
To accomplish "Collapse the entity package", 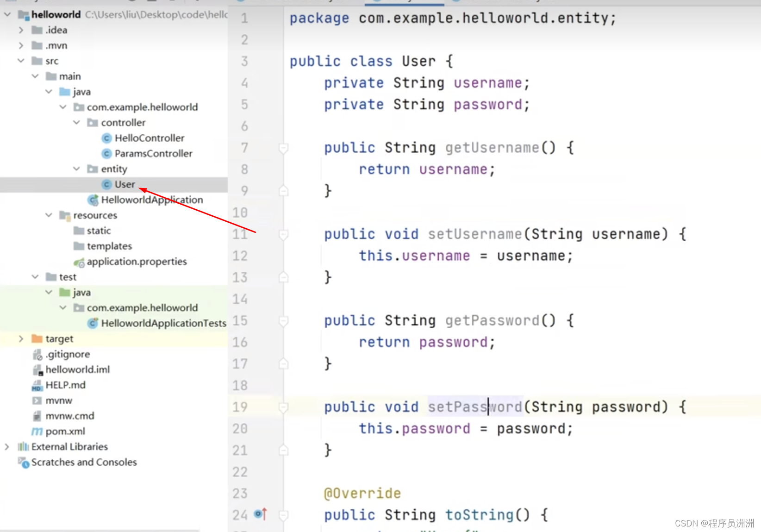I will pos(77,169).
